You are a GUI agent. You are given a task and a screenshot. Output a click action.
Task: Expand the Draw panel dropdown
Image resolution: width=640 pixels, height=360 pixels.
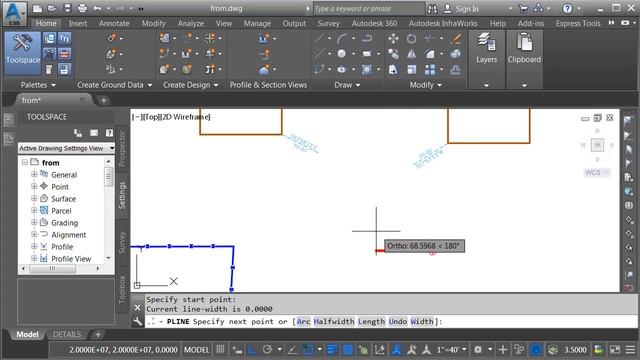[347, 85]
